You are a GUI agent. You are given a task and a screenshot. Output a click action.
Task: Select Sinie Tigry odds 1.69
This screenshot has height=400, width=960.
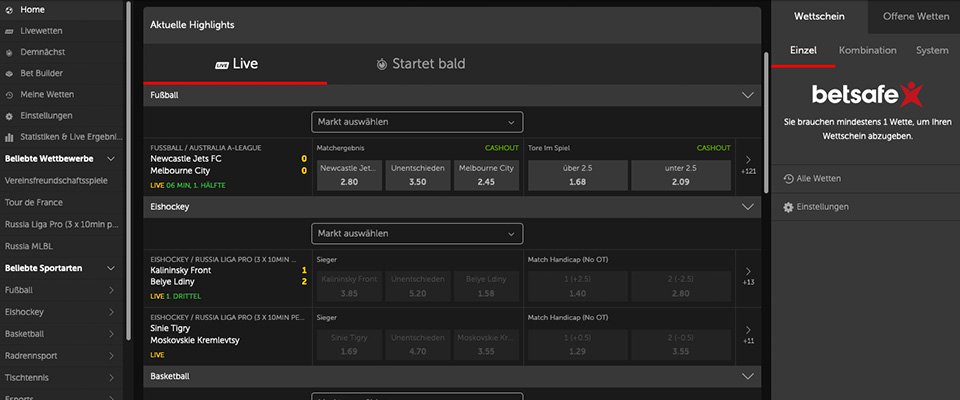coord(349,345)
